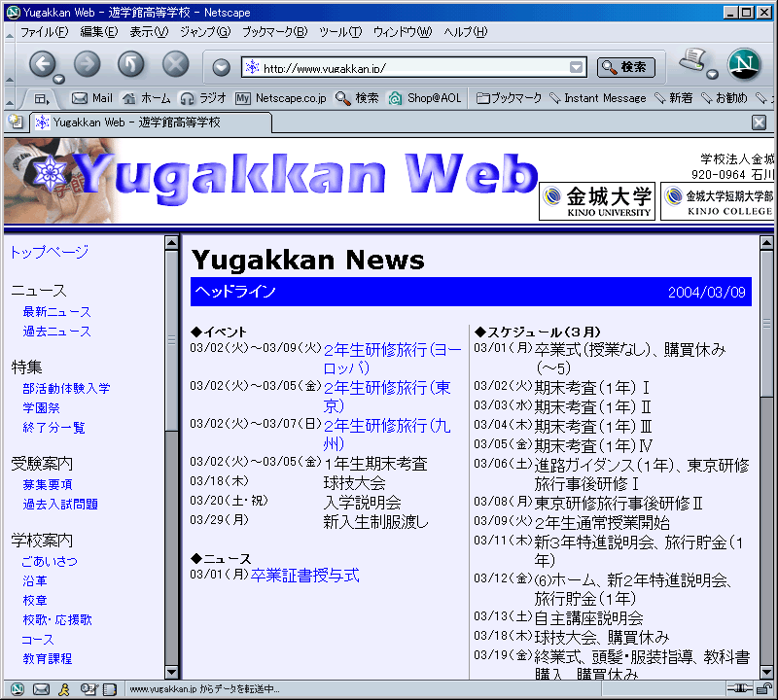The height and width of the screenshot is (700, 778).
Task: Collapse the navigation toolbar grippy handle
Action: (x=10, y=64)
